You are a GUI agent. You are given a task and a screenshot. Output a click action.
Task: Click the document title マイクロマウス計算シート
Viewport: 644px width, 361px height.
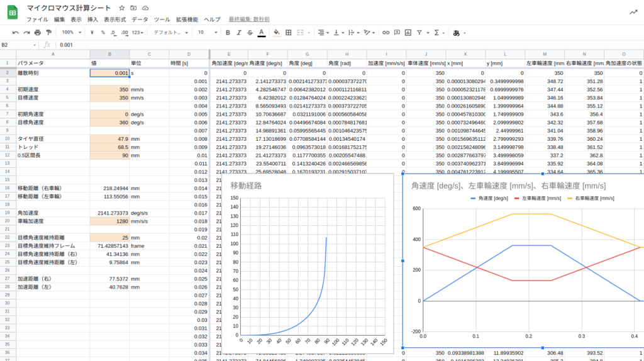pos(69,8)
